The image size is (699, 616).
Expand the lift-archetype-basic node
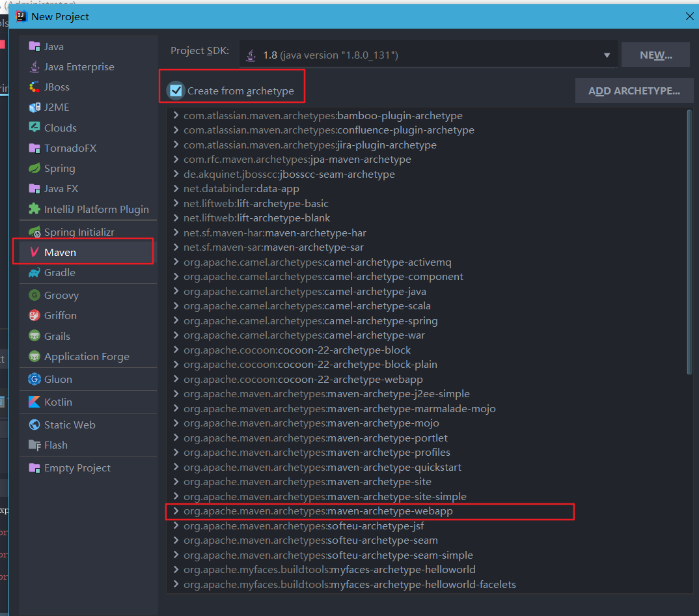point(176,203)
